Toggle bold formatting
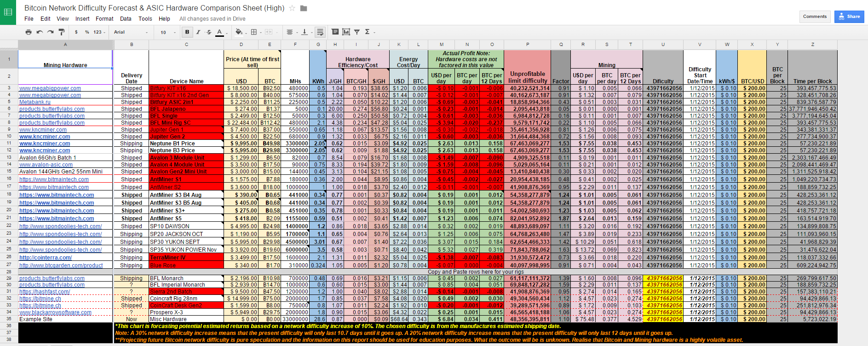The height and width of the screenshot is (346, 868). click(187, 32)
